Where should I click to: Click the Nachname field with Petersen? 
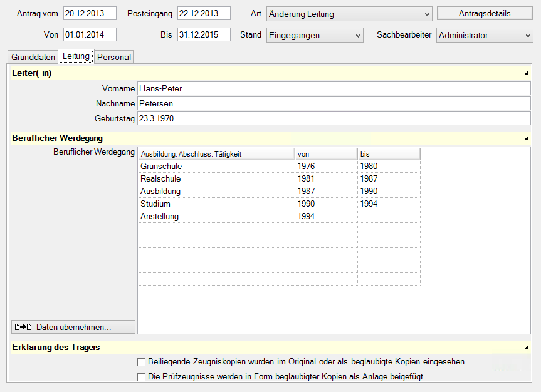(334, 103)
